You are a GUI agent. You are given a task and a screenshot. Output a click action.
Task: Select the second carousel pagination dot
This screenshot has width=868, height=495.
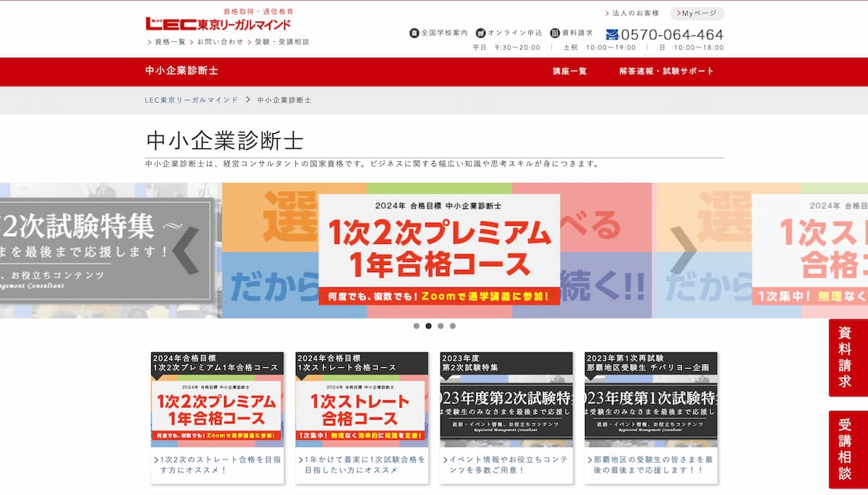(x=429, y=326)
